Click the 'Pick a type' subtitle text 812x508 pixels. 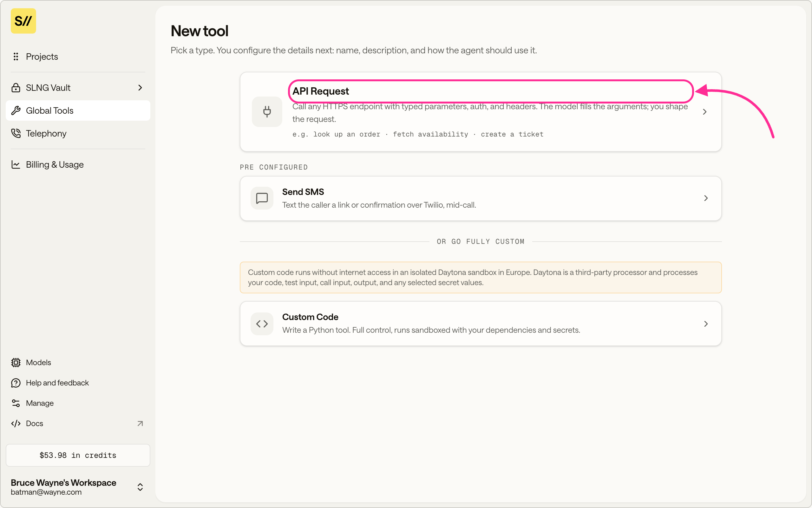pyautogui.click(x=354, y=50)
